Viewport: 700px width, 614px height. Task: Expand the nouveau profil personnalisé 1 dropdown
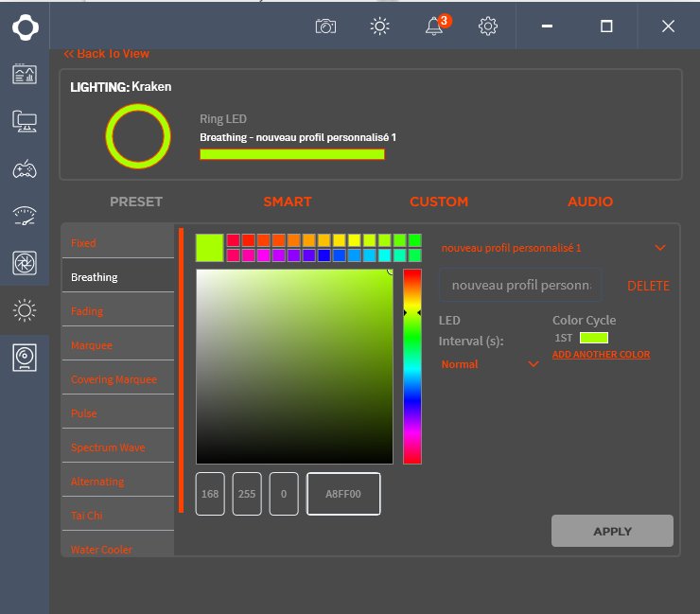pyautogui.click(x=553, y=248)
